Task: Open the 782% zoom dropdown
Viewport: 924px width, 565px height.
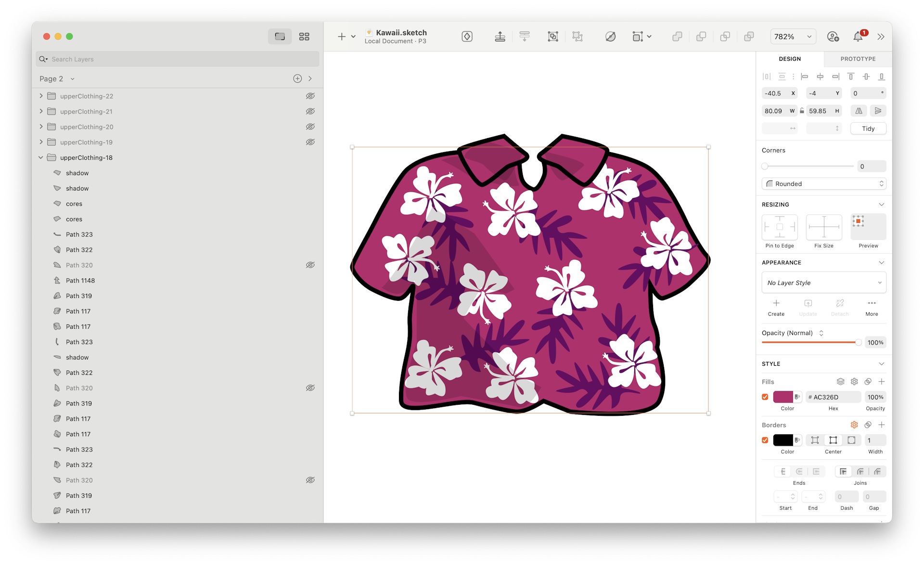Action: click(x=793, y=36)
